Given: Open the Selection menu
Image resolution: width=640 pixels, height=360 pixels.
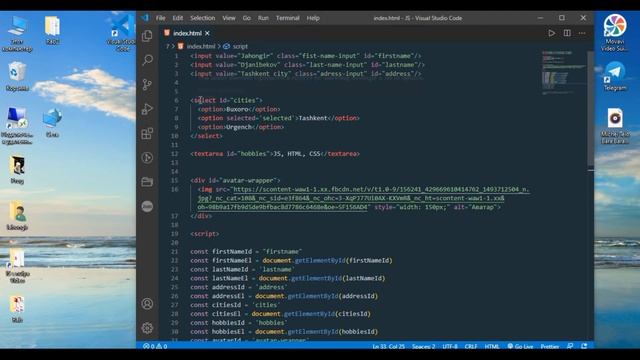Looking at the screenshot, I should point(202,18).
